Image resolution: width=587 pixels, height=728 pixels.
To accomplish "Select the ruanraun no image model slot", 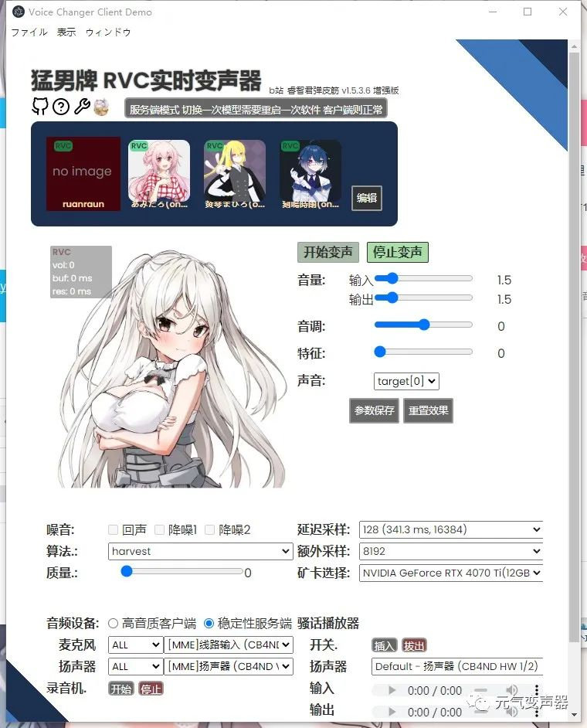I will tap(83, 175).
